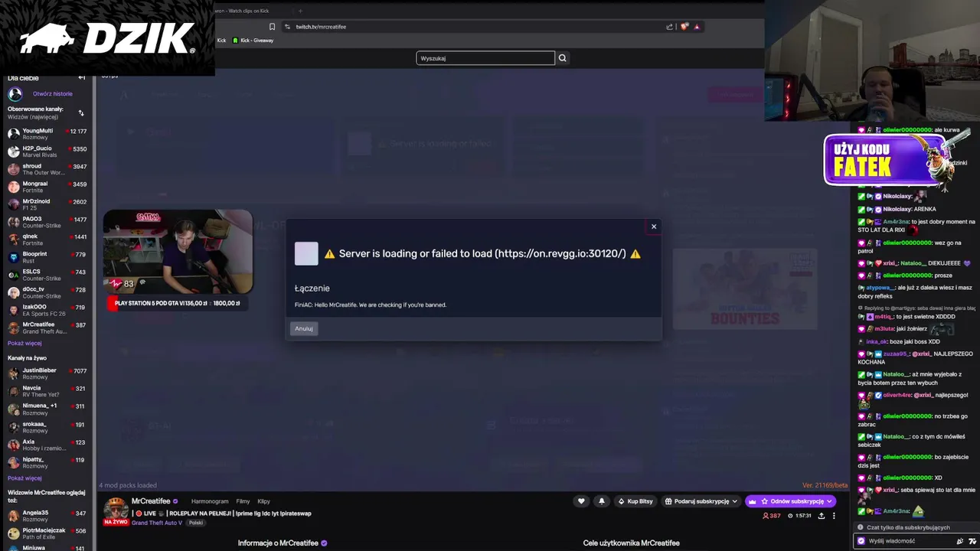Open PAGO3 channel in sidebar
The height and width of the screenshot is (551, 980).
click(x=47, y=222)
